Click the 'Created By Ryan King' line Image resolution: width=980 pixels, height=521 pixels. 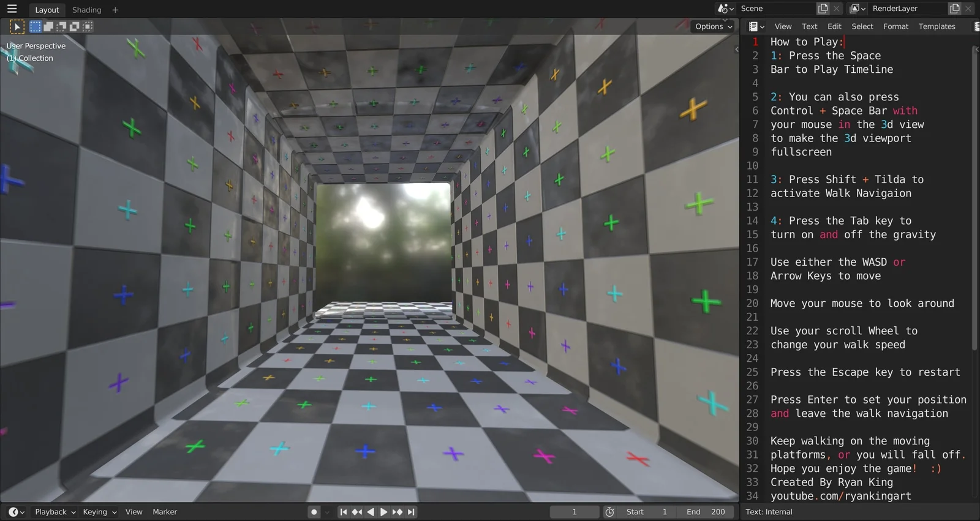pos(832,482)
